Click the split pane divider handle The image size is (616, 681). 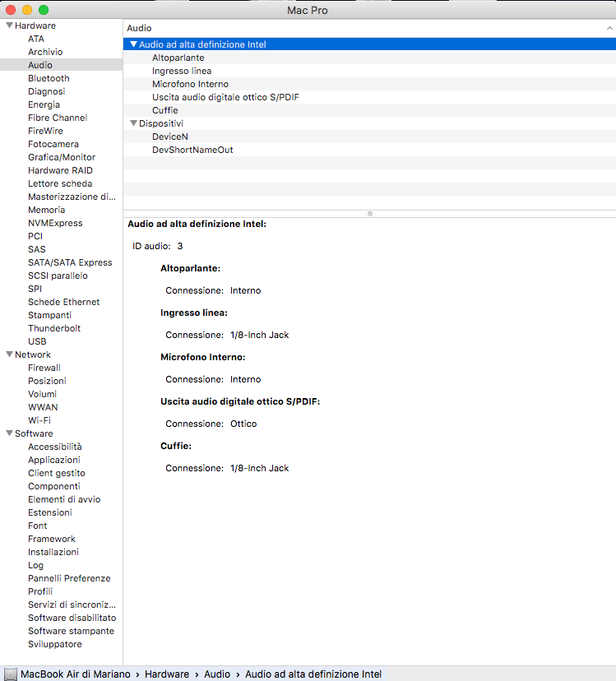369,214
